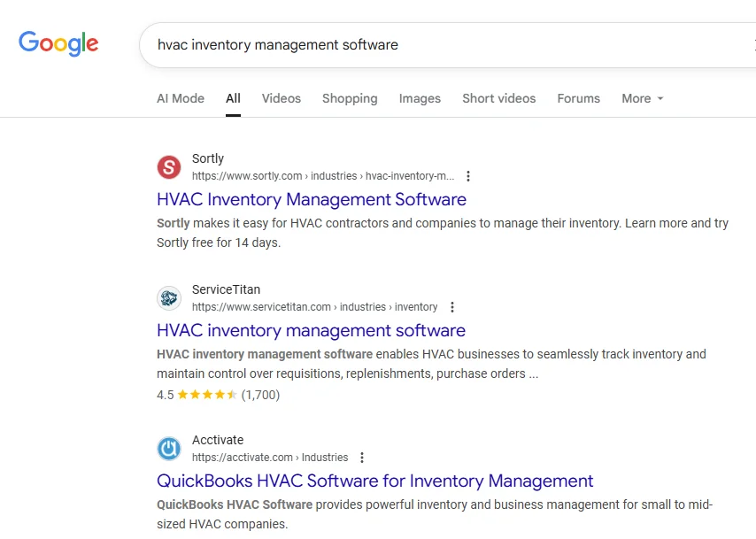Open the Shopping tab
This screenshot has width=756, height=539.
coord(350,98)
